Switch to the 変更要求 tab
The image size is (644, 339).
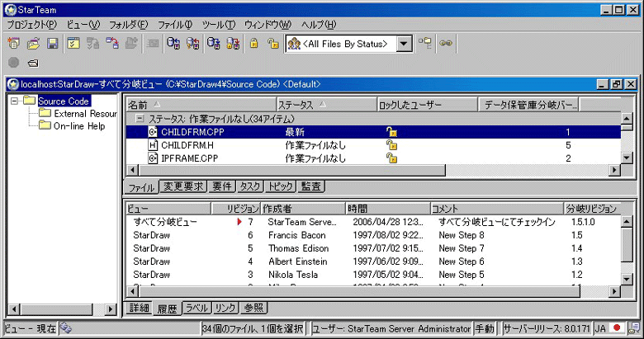[183, 186]
